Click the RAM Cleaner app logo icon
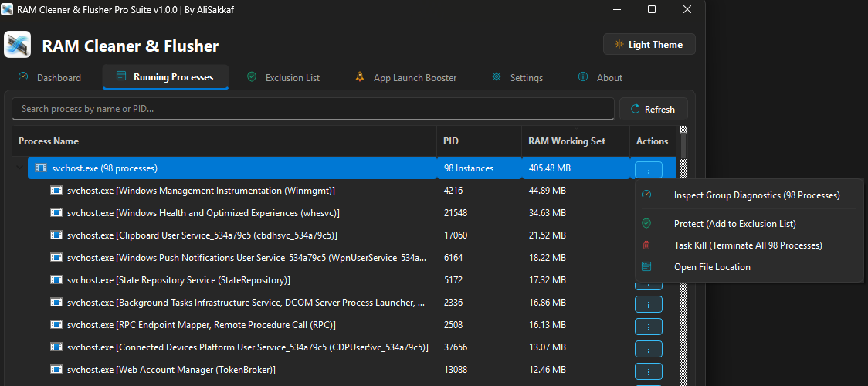Viewport: 868px width, 386px height. tap(17, 45)
